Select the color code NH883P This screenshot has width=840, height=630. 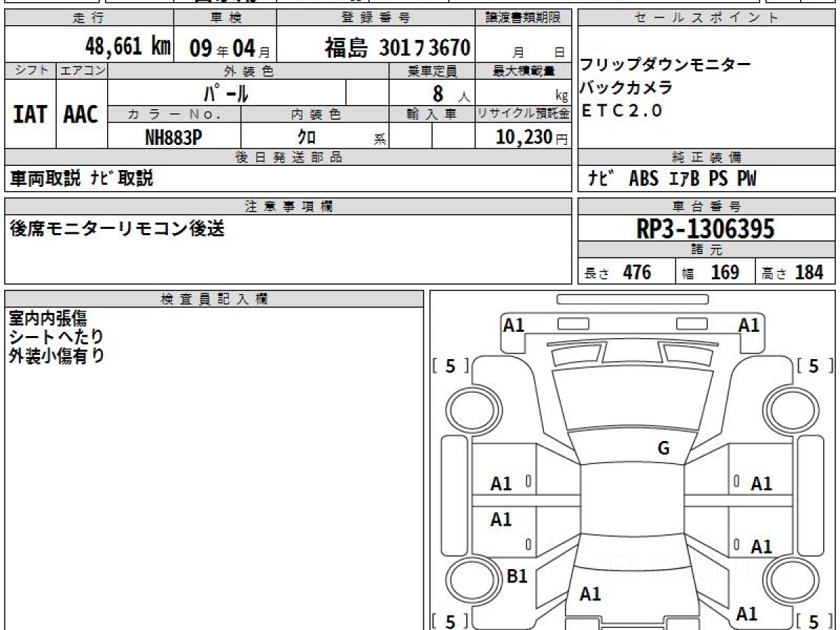(x=174, y=137)
